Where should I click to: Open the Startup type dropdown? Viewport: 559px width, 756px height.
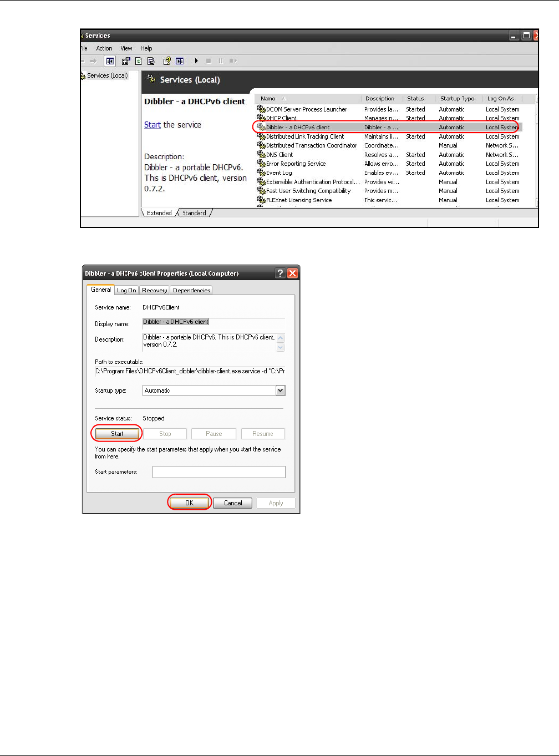tap(281, 390)
